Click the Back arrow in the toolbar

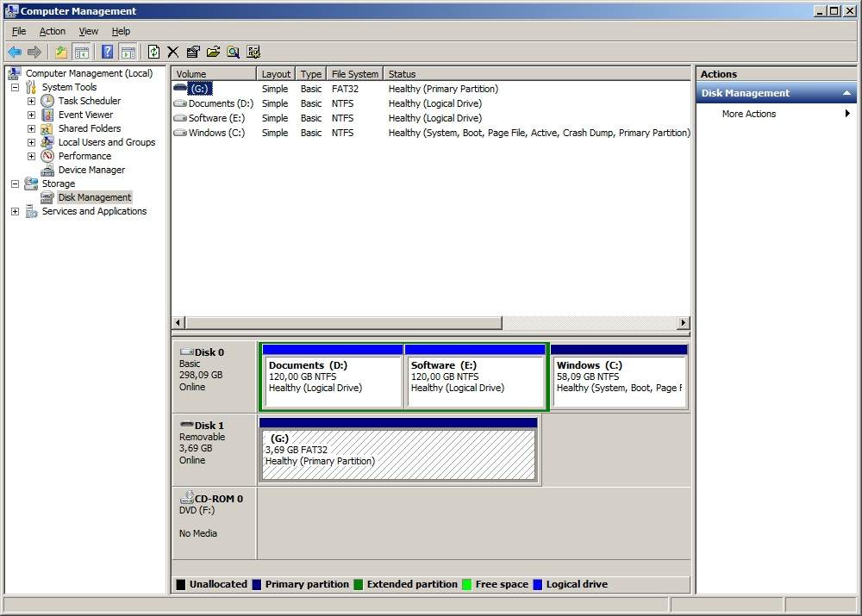point(15,52)
